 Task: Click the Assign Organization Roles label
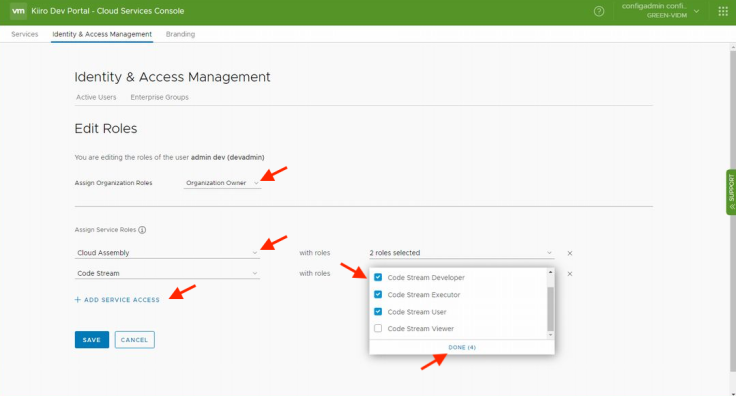point(114,183)
